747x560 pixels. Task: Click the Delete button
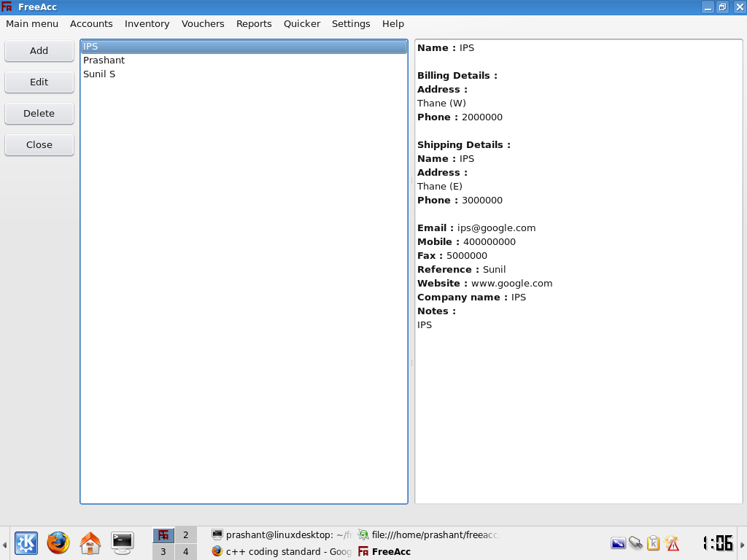(39, 113)
